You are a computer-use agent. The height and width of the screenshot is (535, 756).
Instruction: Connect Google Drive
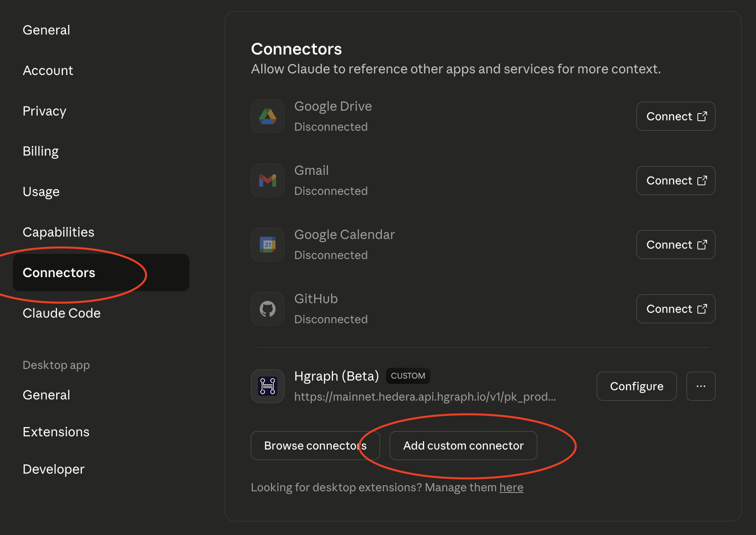tap(675, 116)
